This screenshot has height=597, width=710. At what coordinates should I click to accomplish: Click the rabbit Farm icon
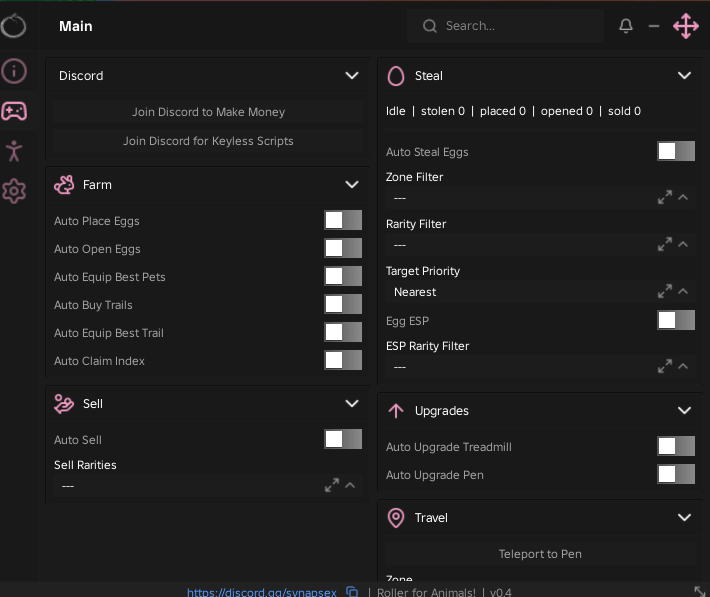click(x=64, y=185)
